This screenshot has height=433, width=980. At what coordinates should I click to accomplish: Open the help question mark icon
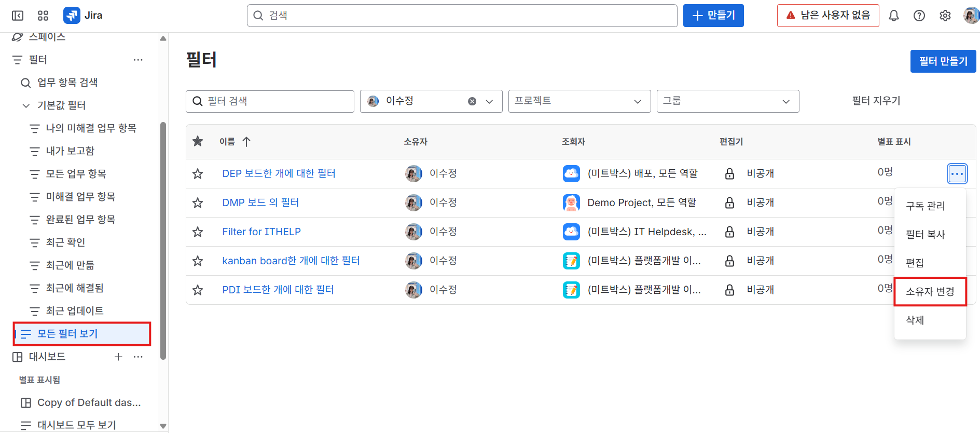pos(919,16)
